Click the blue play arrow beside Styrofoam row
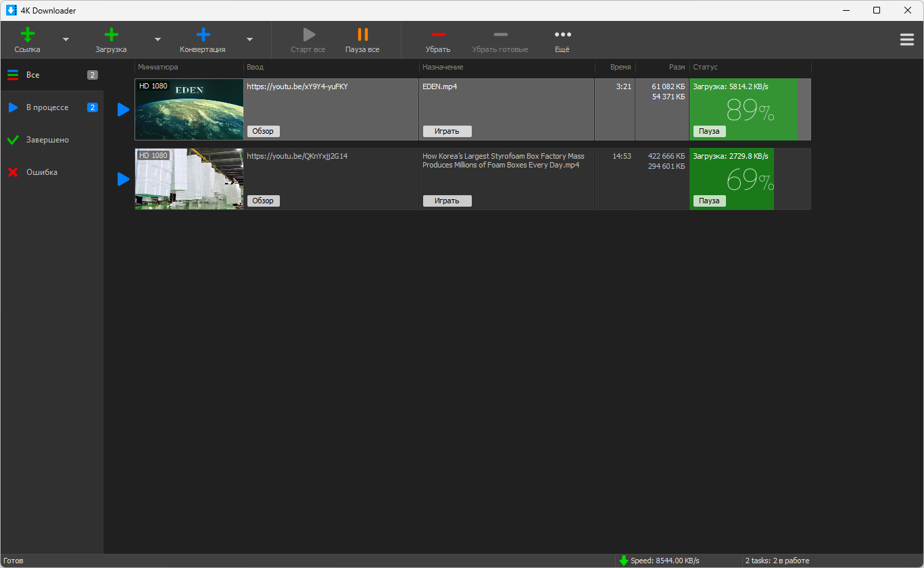924x568 pixels. coord(123,179)
